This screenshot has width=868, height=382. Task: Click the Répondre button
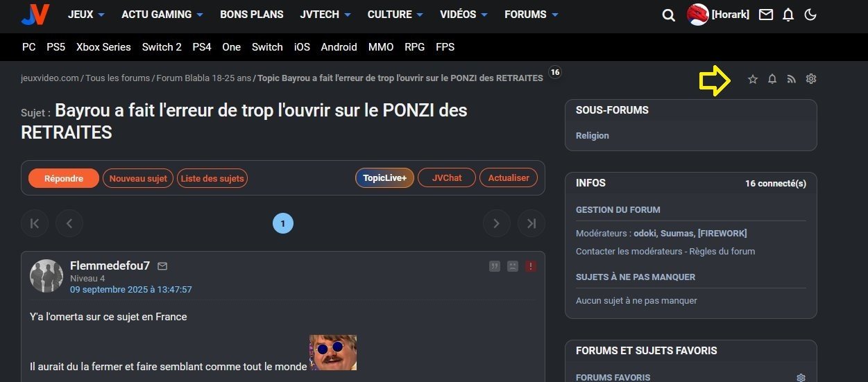click(x=64, y=178)
